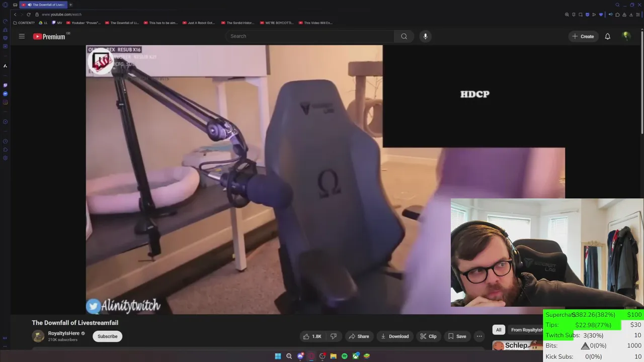
Task: Select the All filter chip
Action: pos(499,330)
